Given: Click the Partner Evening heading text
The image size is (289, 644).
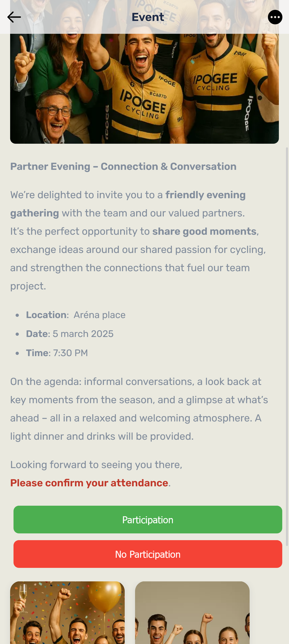Looking at the screenshot, I should coord(123,166).
